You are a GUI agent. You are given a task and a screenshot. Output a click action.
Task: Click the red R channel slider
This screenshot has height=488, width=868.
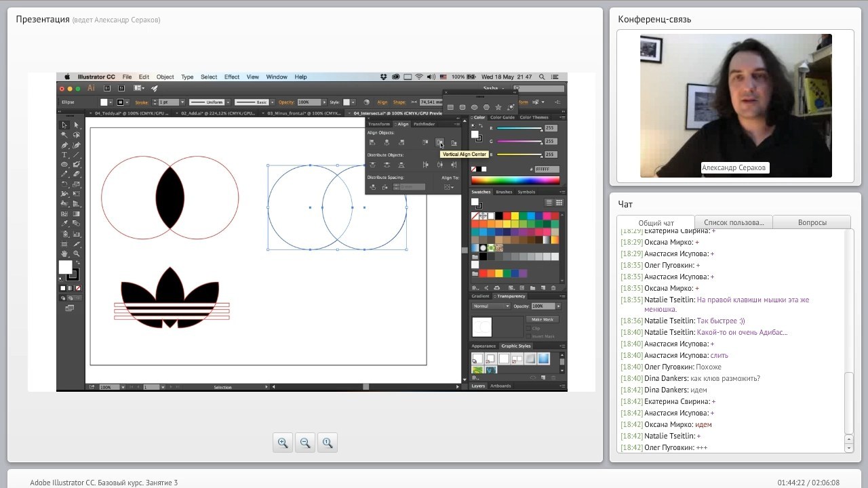[x=519, y=128]
